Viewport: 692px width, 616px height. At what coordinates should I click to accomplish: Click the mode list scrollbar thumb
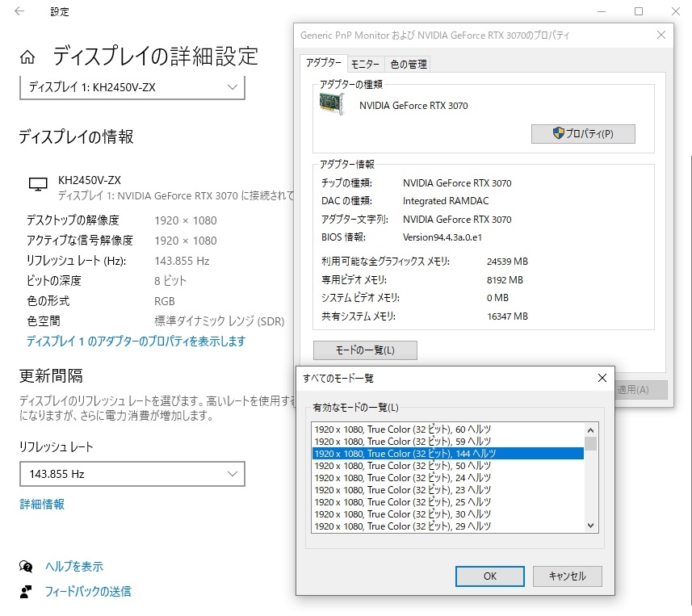coord(590,443)
